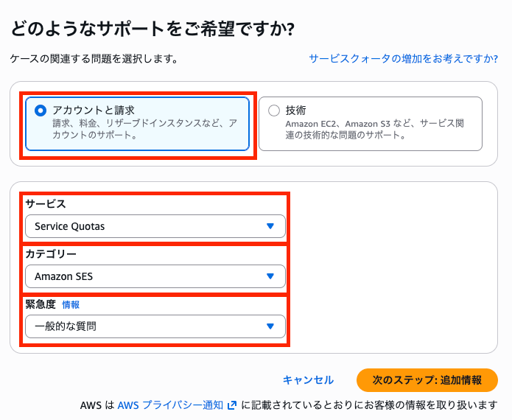Click the 緊急度 field label

tap(41, 304)
